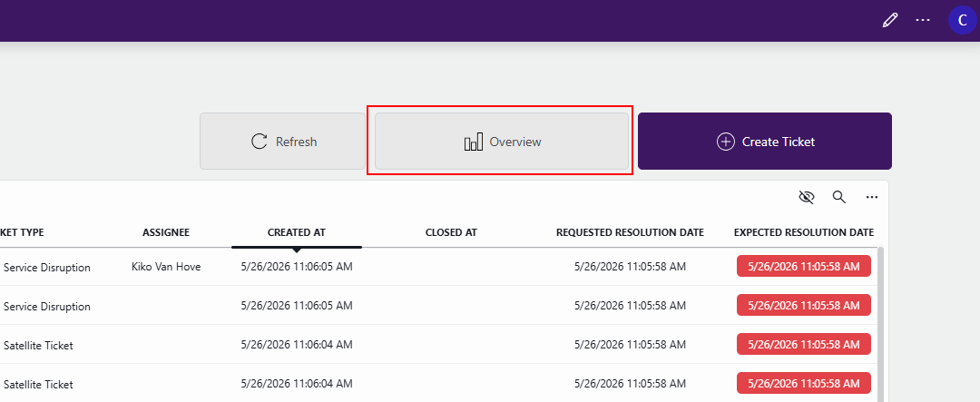Open the header three-dots menu
The image size is (980, 402).
923,20
